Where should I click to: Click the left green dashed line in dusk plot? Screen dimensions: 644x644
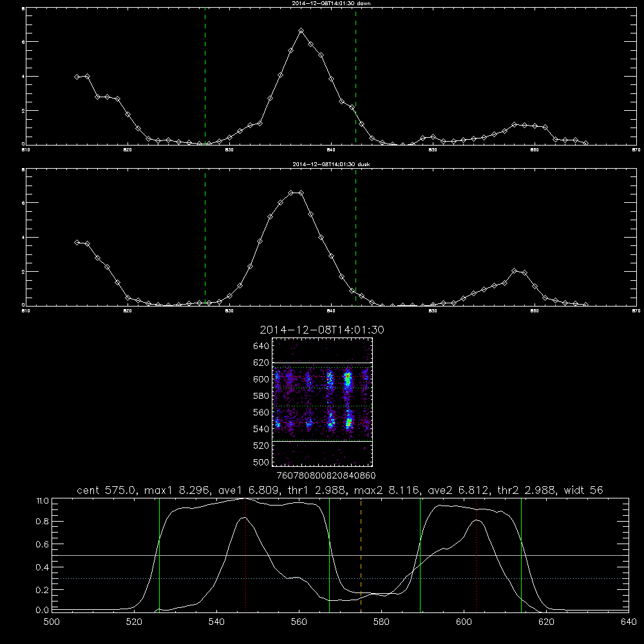coord(205,238)
